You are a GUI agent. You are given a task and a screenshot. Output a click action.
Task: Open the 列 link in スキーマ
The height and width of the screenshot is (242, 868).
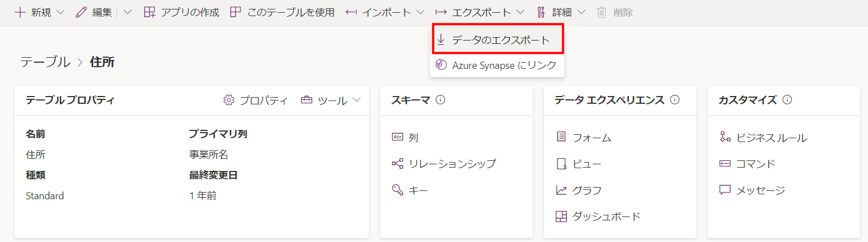click(x=413, y=137)
